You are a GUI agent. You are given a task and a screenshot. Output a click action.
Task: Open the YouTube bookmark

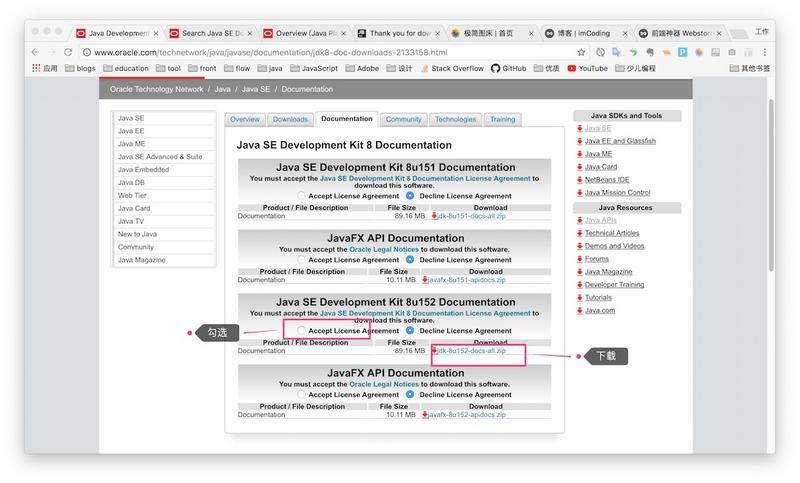point(587,68)
